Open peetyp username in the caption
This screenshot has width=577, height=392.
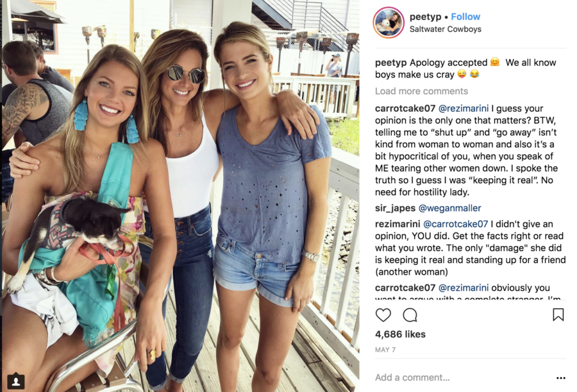pos(390,63)
